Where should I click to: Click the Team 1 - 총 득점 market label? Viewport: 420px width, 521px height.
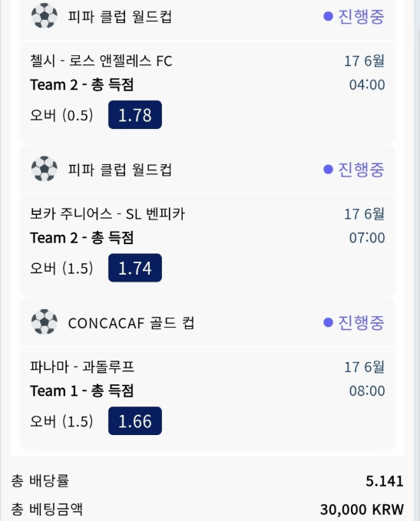(82, 391)
